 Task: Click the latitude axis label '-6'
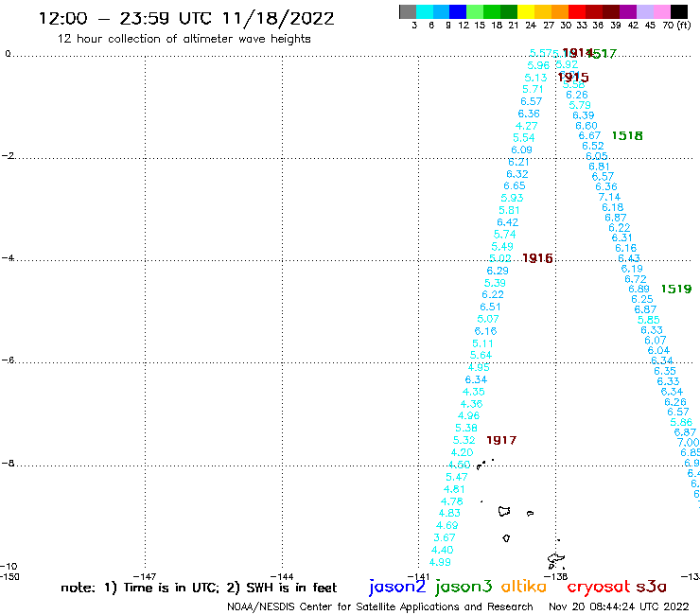pos(8,360)
